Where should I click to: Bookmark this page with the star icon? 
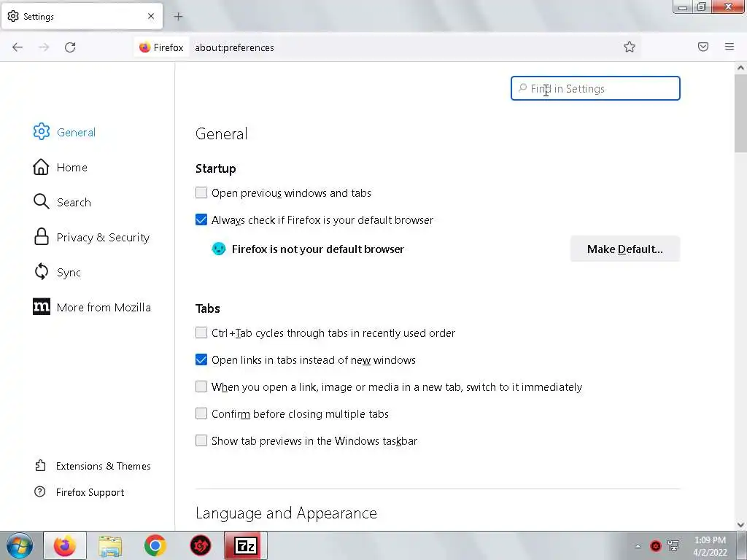(630, 47)
